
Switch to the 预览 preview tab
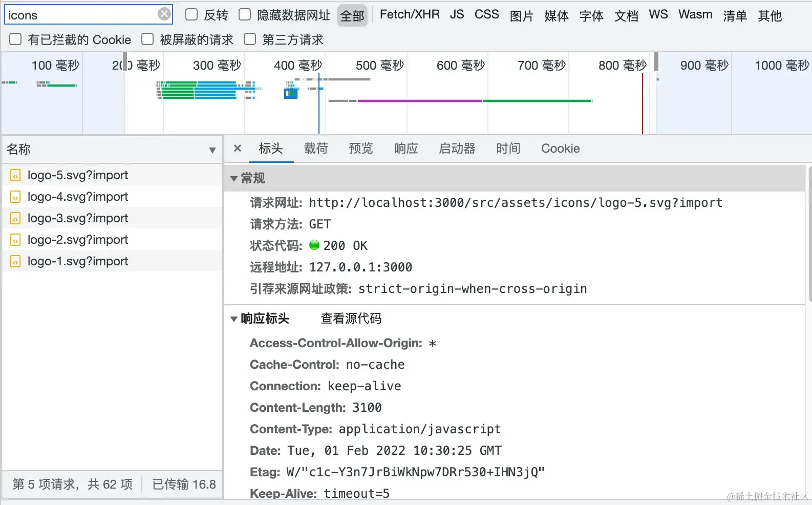[x=361, y=149]
